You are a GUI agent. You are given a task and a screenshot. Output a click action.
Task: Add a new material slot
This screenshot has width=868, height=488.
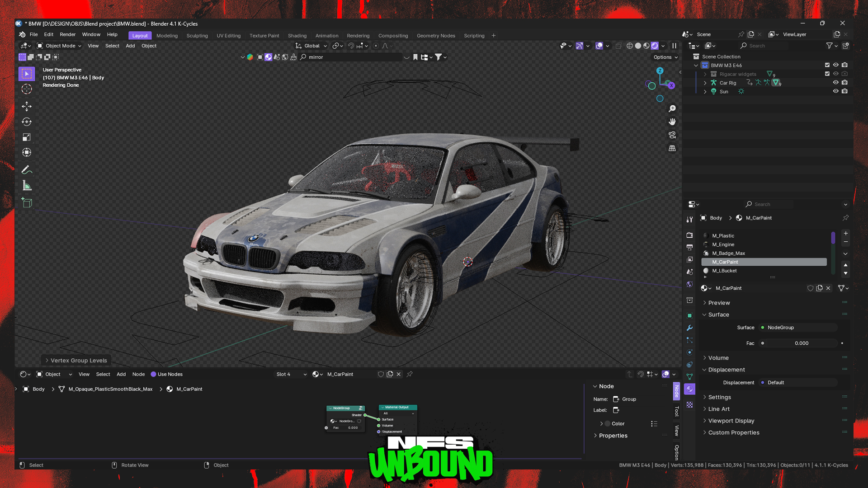845,234
